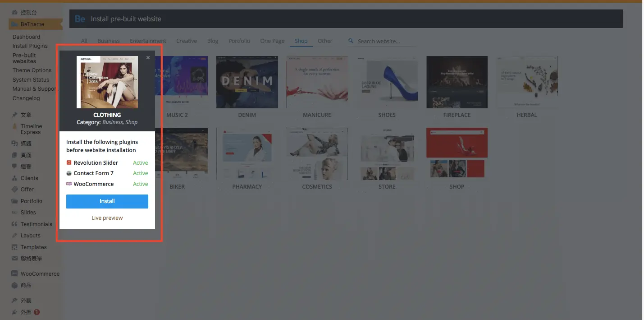Select the Shop category tab

[x=301, y=41]
